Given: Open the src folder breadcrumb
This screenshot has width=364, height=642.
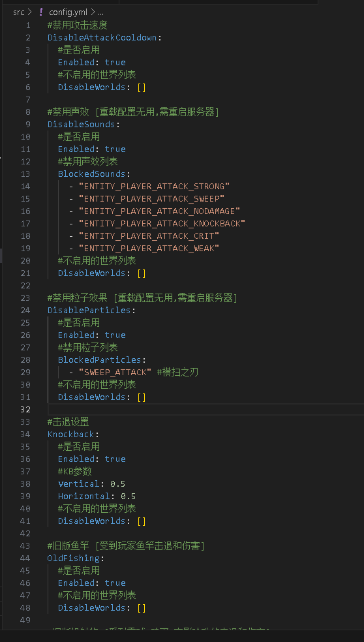Looking at the screenshot, I should point(19,12).
